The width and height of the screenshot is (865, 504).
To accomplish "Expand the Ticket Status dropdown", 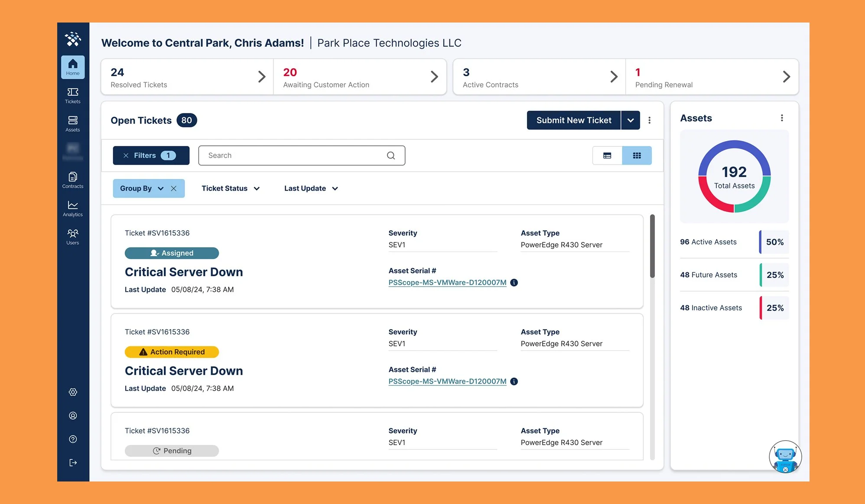I will [231, 188].
